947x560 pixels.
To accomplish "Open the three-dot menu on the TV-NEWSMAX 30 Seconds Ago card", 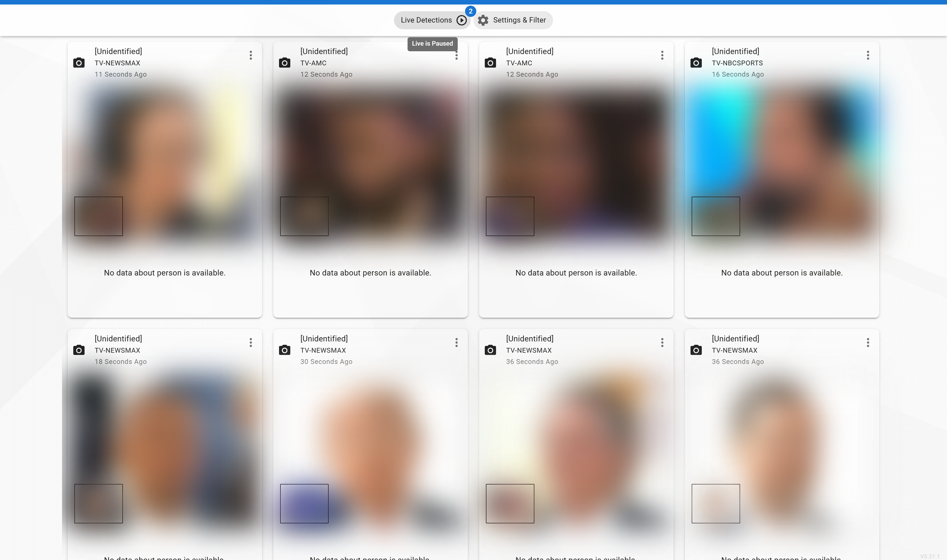I will click(x=456, y=343).
